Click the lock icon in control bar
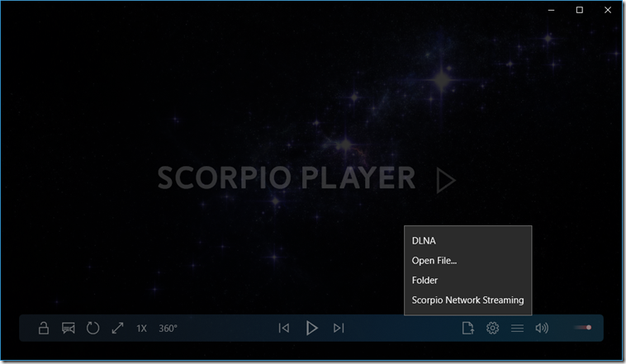The image size is (626, 364). (44, 329)
